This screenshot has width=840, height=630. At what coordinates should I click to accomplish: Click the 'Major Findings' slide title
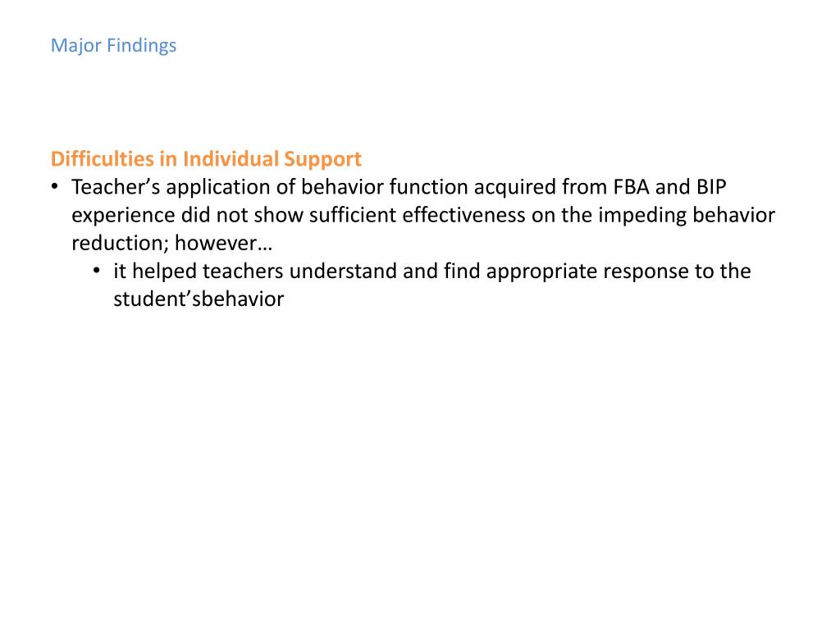pos(113,46)
